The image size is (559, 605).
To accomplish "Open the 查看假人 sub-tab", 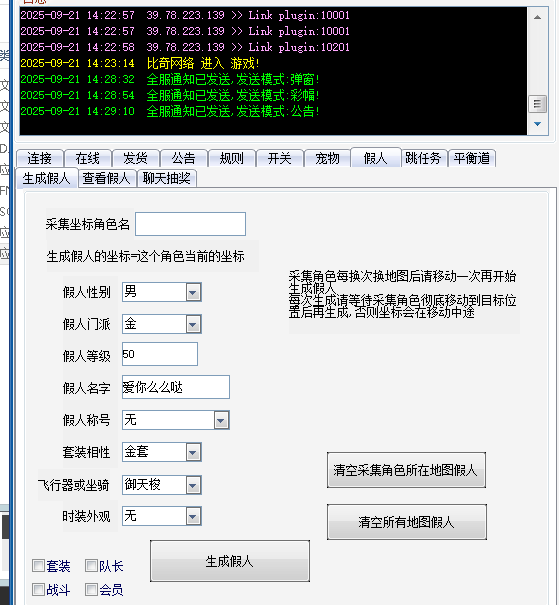I will (107, 178).
